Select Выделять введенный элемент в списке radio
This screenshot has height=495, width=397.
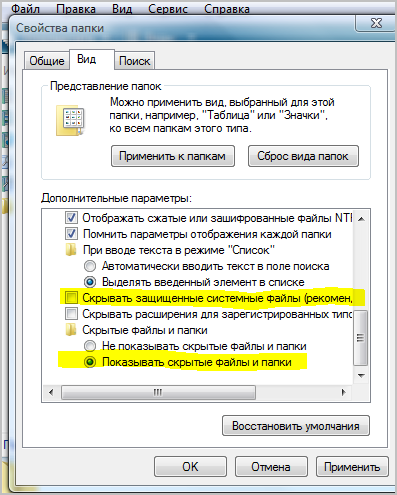pos(90,282)
